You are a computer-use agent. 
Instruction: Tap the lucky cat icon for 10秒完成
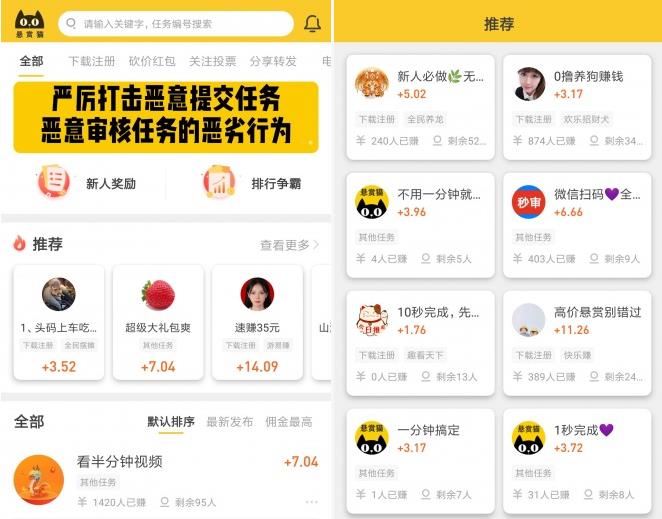click(372, 320)
